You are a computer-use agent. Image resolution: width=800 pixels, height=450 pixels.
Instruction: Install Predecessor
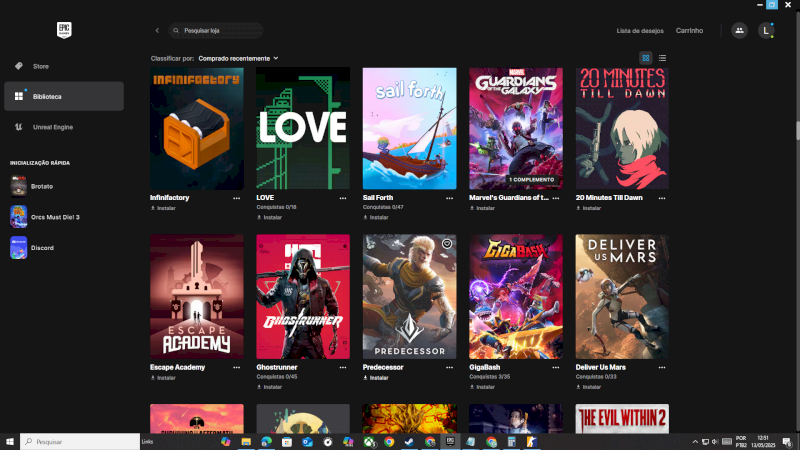(376, 378)
